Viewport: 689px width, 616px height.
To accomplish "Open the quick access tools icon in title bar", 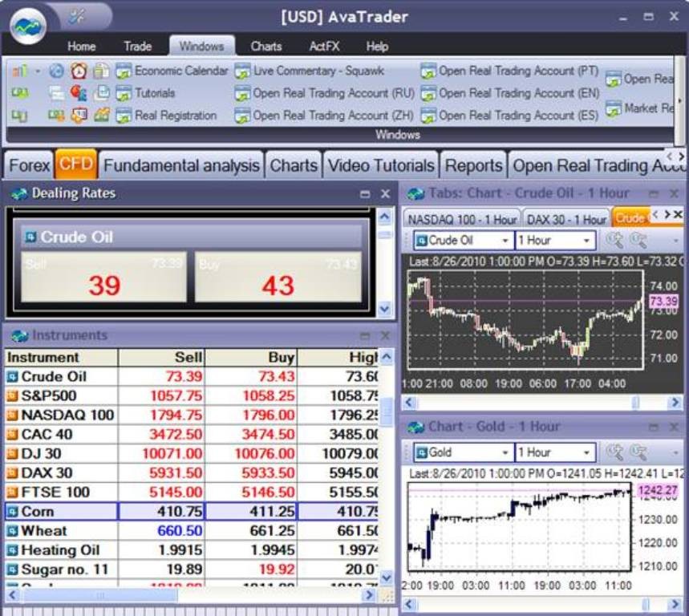I will point(77,16).
